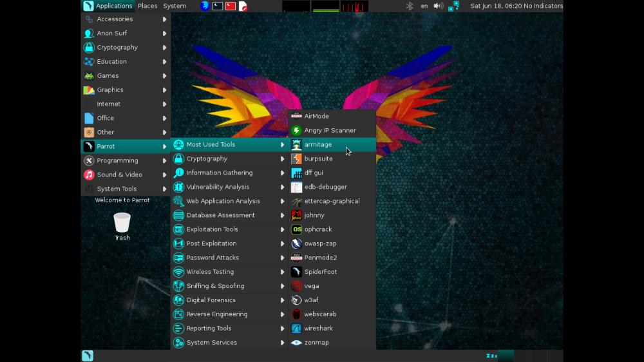Launch ettercap-graphical

332,202
